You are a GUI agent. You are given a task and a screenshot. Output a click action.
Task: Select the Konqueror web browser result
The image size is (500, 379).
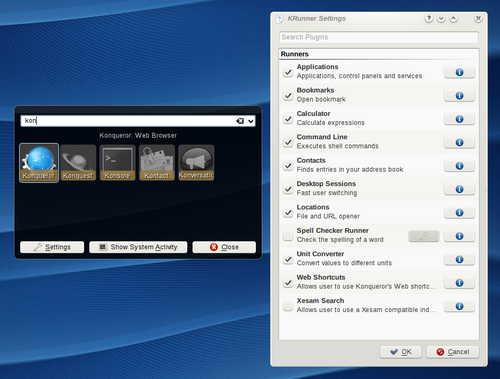(x=39, y=163)
